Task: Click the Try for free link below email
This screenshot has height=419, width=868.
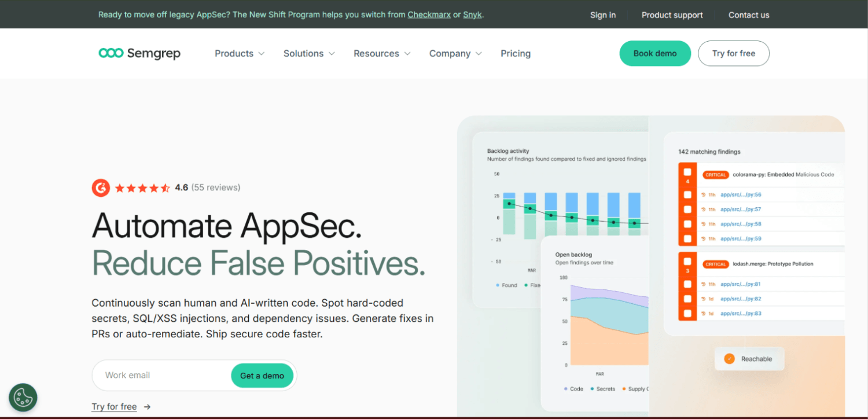Action: click(114, 407)
